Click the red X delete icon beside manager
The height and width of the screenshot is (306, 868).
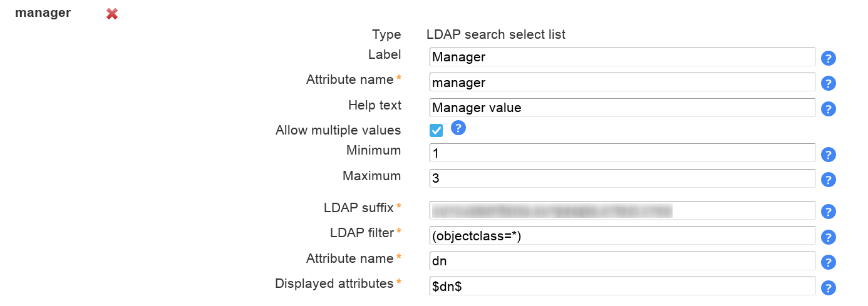click(112, 14)
